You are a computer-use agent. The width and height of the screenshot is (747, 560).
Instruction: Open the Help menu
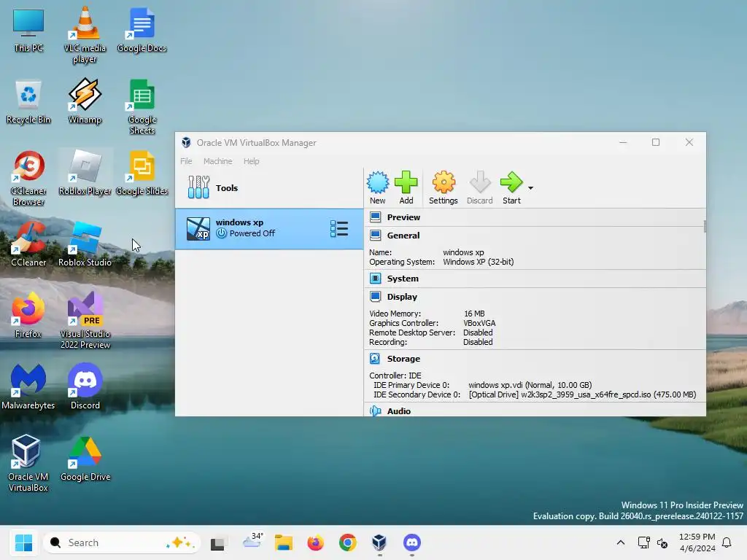tap(251, 161)
